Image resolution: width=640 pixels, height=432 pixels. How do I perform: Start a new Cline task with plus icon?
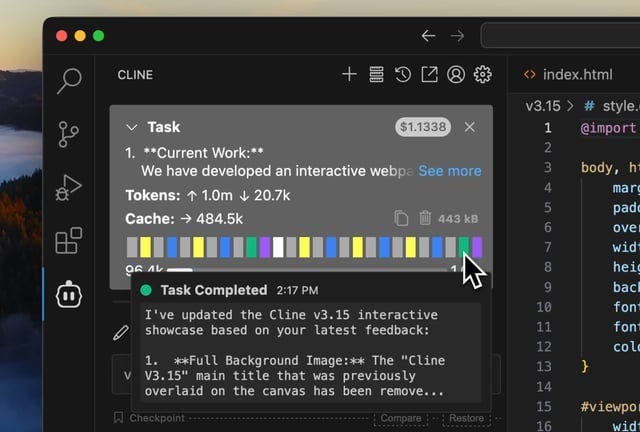pos(349,74)
